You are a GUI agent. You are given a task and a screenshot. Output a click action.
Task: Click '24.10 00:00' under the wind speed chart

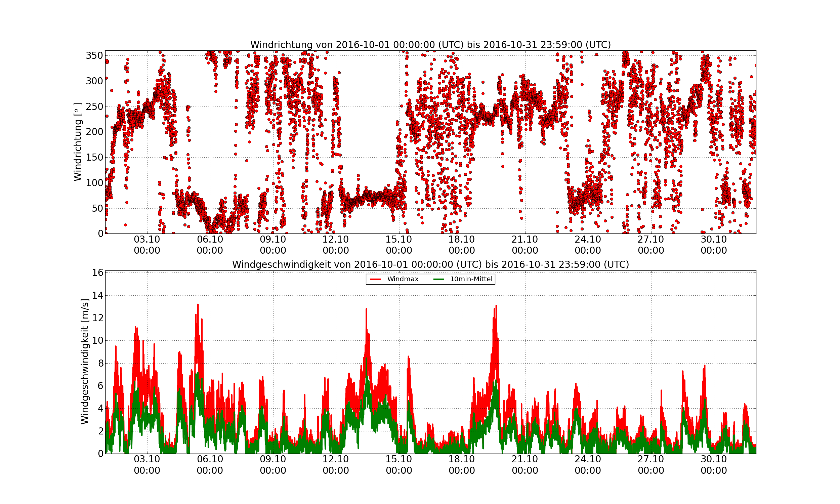click(x=588, y=465)
